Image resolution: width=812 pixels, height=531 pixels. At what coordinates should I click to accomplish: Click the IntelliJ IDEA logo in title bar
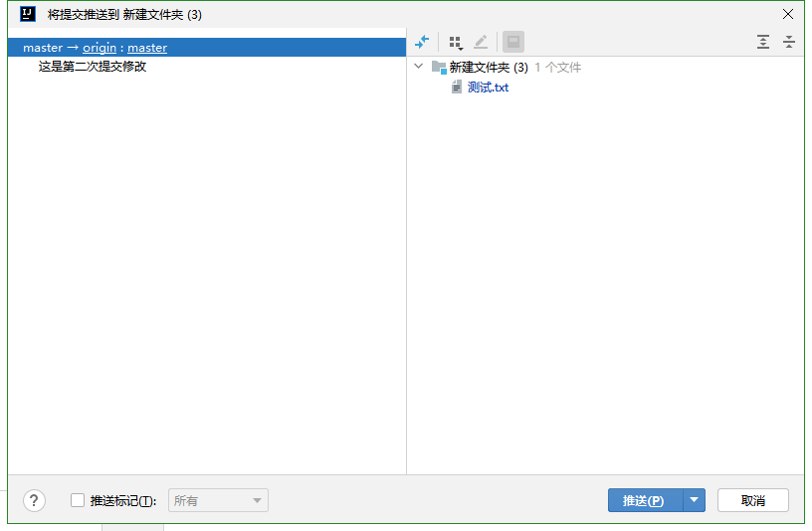coord(28,14)
